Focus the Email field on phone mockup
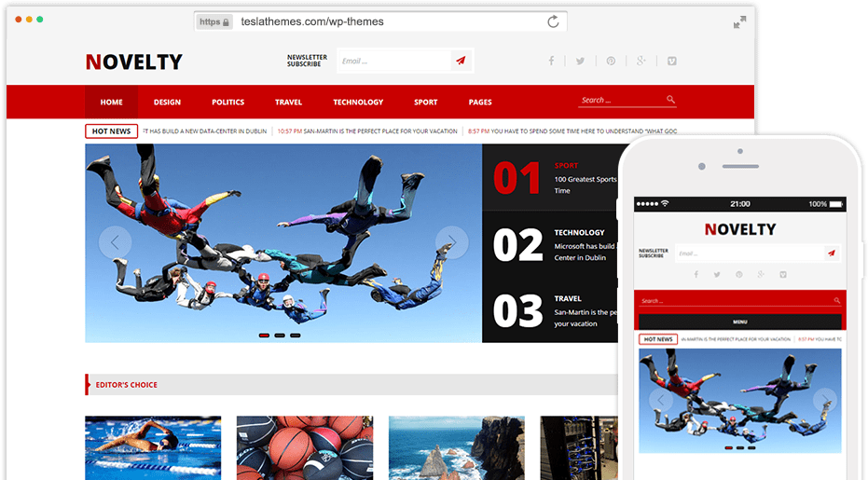This screenshot has width=868, height=480. click(x=750, y=253)
